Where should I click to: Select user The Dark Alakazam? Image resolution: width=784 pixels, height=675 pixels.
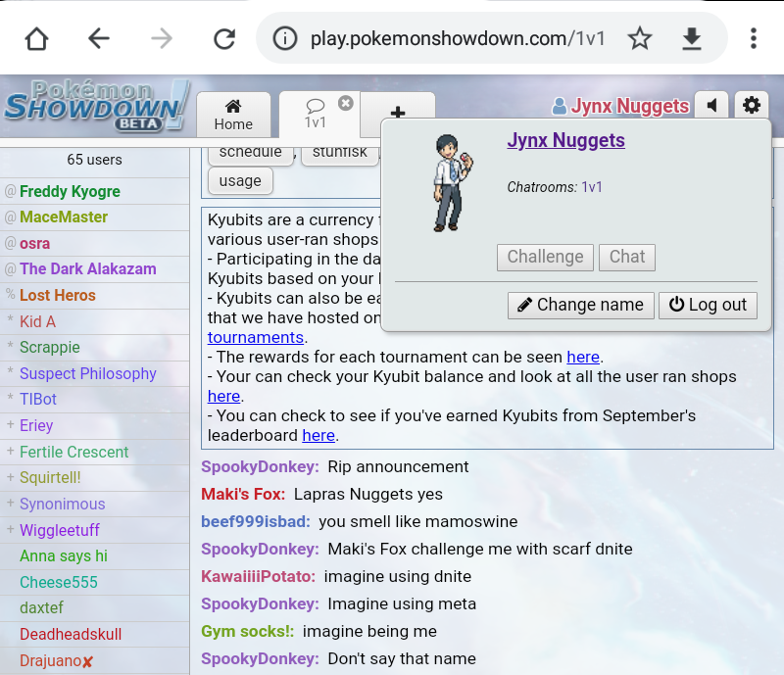coord(94,269)
